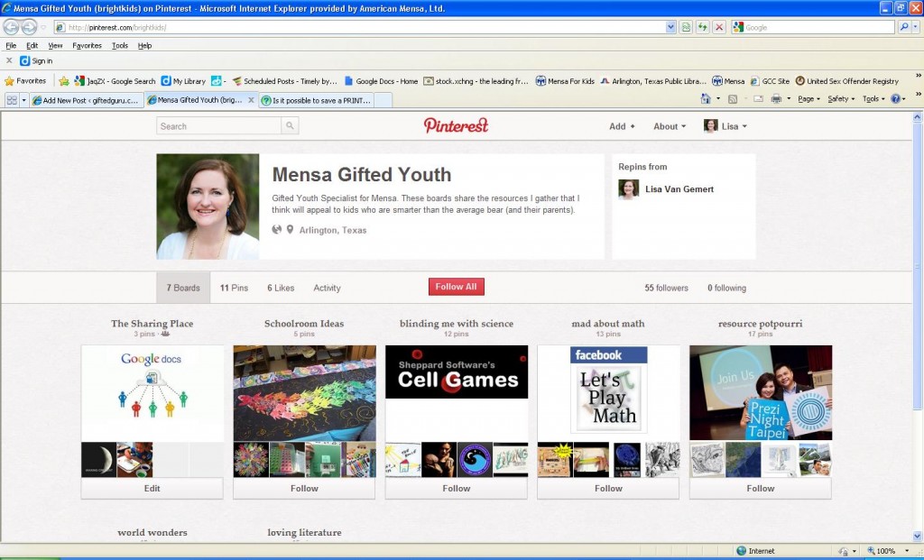Click the 55 followers link
The height and width of the screenshot is (560, 924).
point(667,288)
